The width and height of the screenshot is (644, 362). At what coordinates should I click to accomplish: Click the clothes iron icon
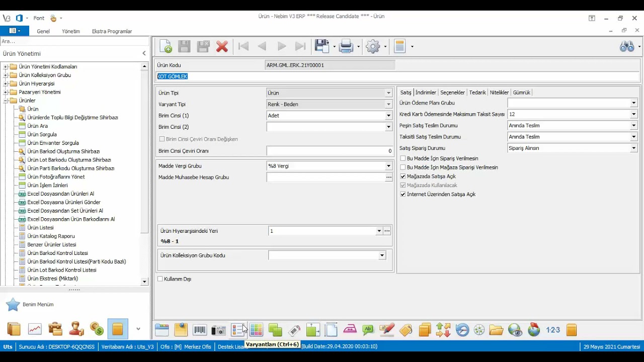pyautogui.click(x=350, y=330)
